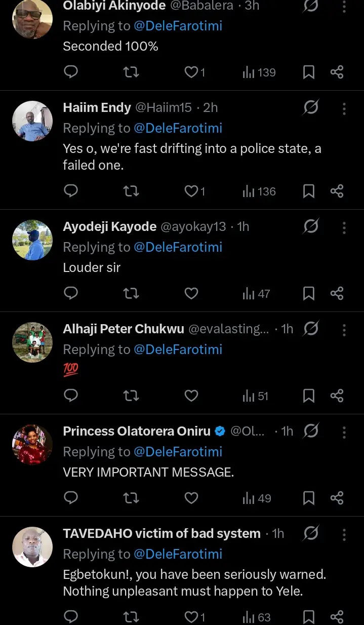
Task: Share Princess Olatorera Oniru's tweet
Action: (337, 498)
